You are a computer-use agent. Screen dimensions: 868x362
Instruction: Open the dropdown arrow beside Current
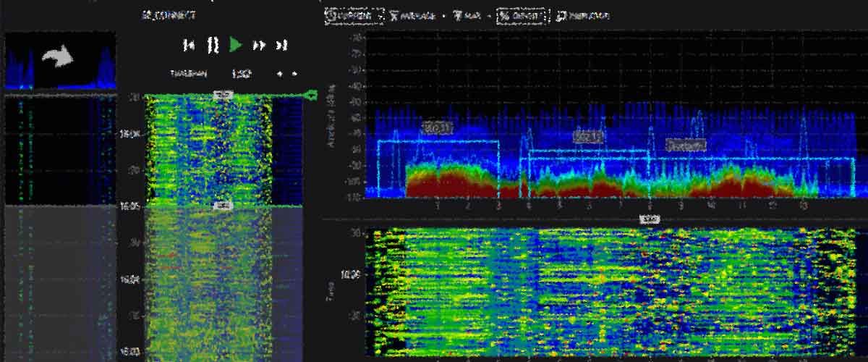pos(380,14)
